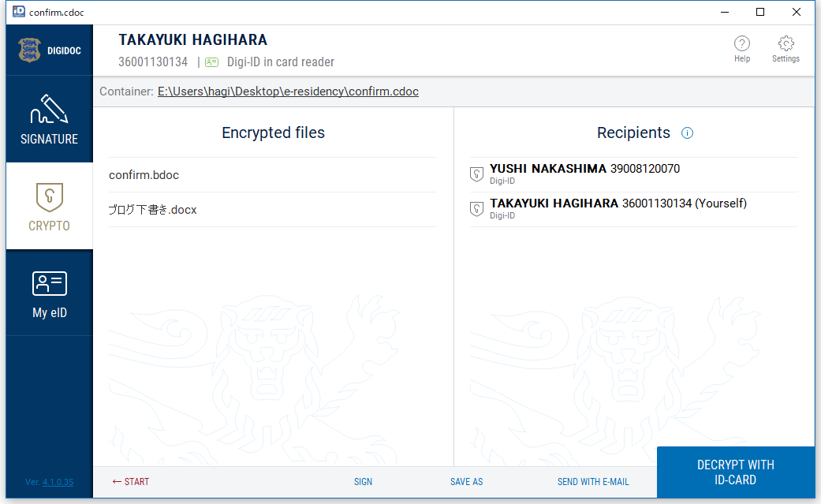Image resolution: width=821 pixels, height=504 pixels.
Task: Open version 4.1.0.35 link
Action: 58,482
